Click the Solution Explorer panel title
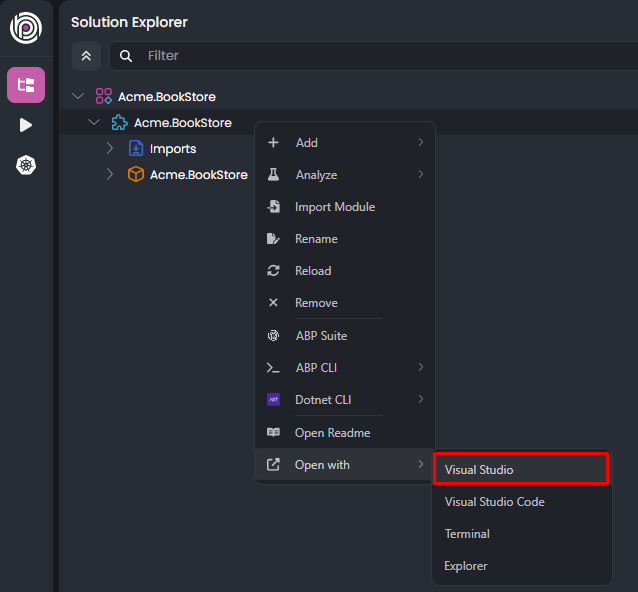This screenshot has height=592, width=638. point(129,22)
